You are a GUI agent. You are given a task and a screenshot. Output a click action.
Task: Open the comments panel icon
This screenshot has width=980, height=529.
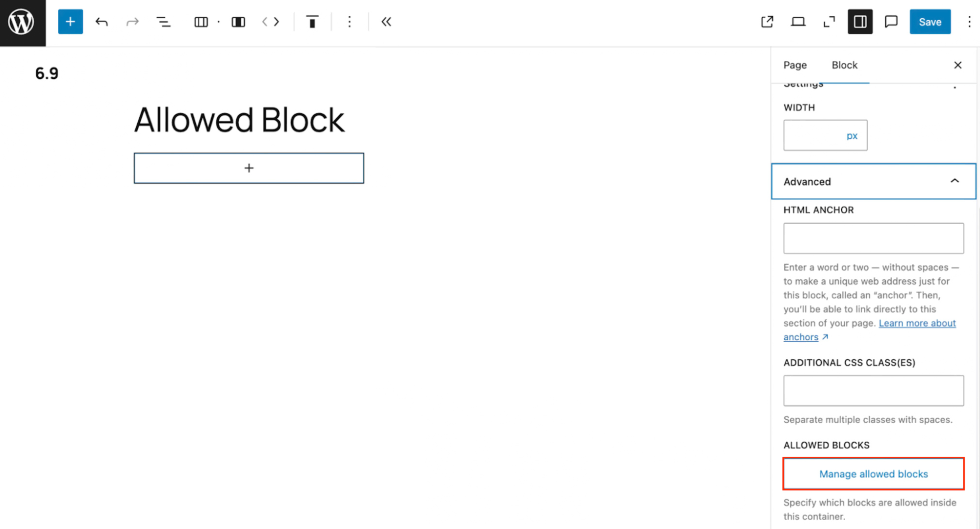click(891, 21)
